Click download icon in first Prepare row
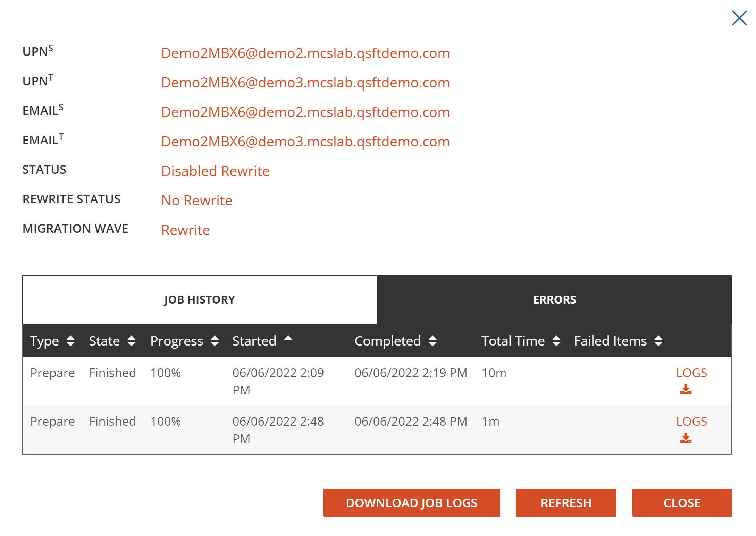 (x=686, y=390)
